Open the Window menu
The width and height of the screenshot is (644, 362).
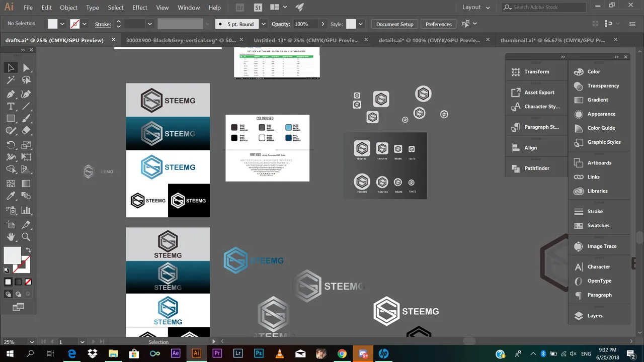[189, 8]
